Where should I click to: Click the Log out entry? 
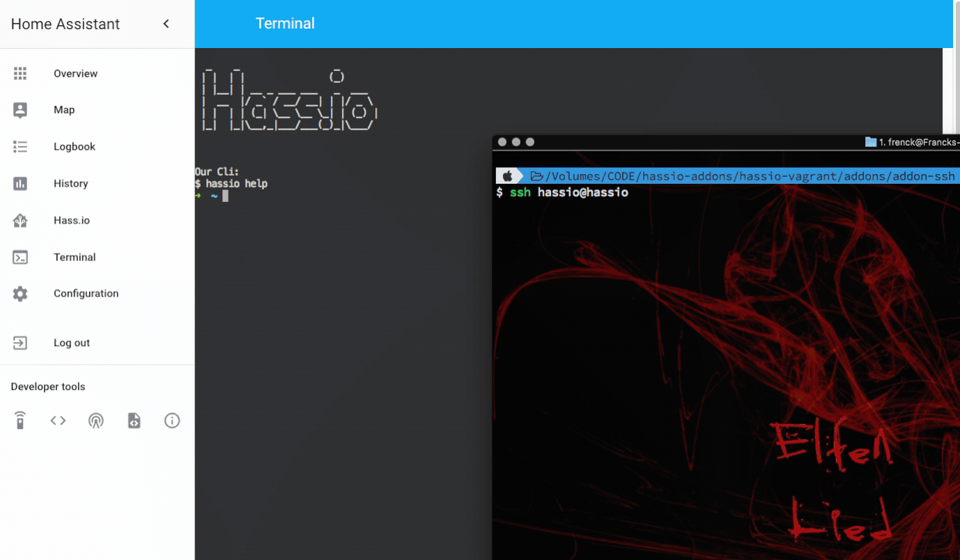tap(71, 343)
